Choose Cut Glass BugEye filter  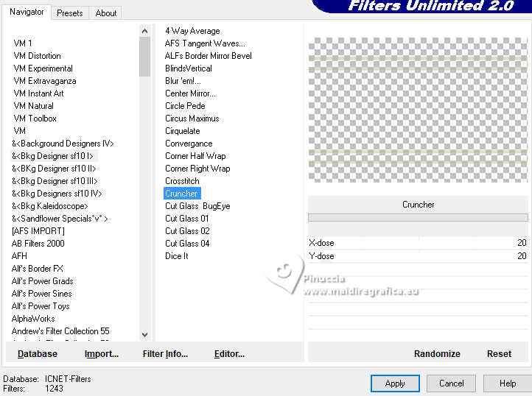point(197,207)
